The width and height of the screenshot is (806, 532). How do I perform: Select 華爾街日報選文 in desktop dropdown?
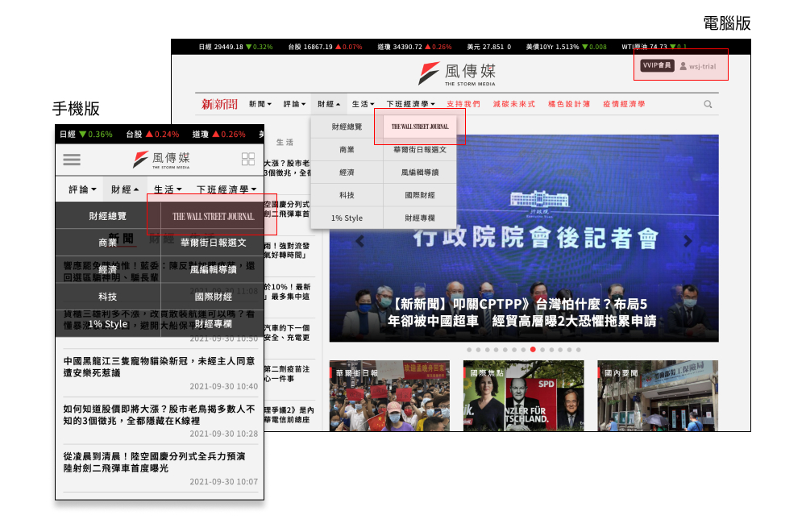420,150
